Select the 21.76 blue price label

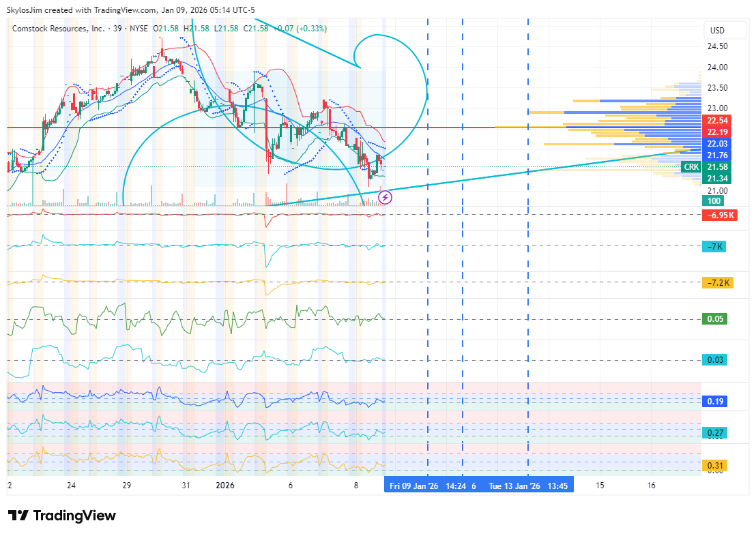717,155
